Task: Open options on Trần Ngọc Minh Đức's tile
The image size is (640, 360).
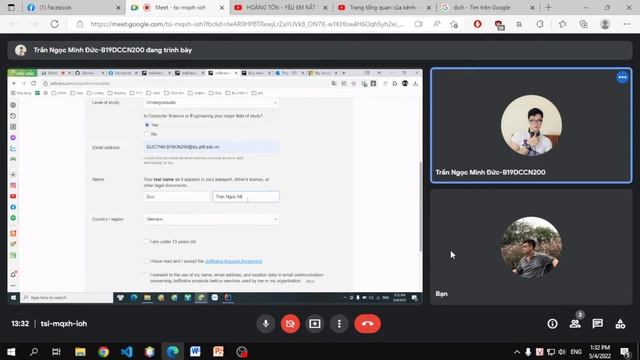Action: [622, 77]
